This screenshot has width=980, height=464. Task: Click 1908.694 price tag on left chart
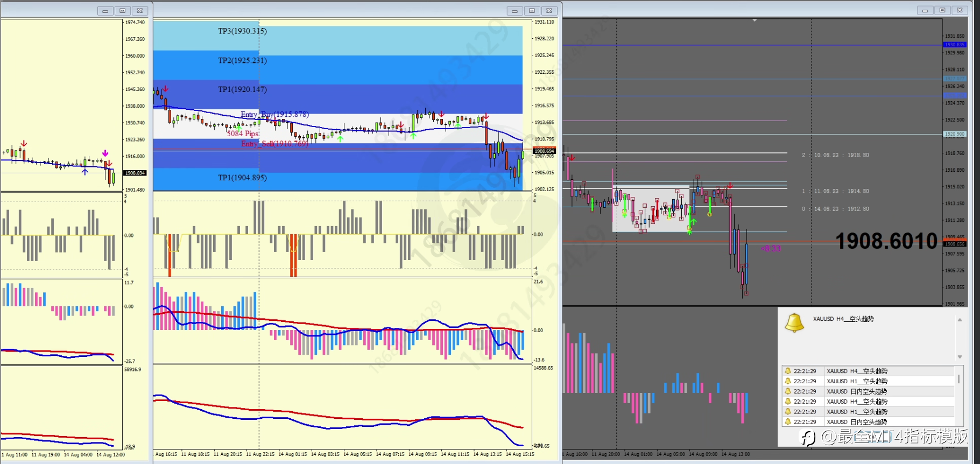(135, 173)
